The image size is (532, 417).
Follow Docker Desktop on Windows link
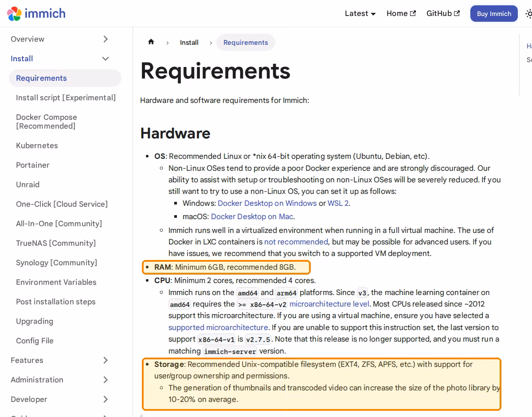267,203
